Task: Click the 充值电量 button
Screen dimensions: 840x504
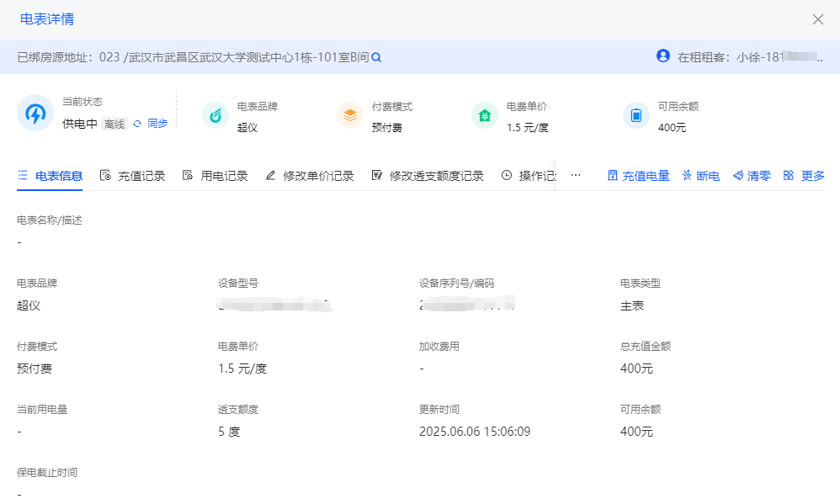Action: coord(638,176)
